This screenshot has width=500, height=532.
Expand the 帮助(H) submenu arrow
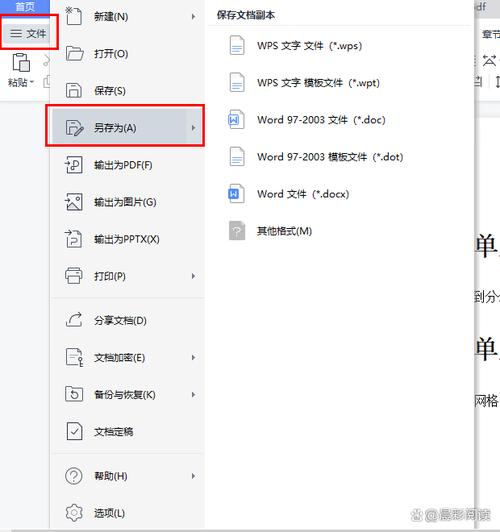coord(193,476)
